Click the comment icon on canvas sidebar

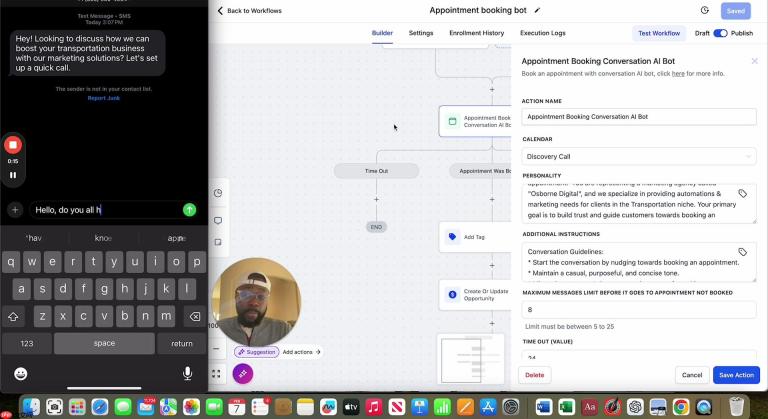tap(218, 221)
